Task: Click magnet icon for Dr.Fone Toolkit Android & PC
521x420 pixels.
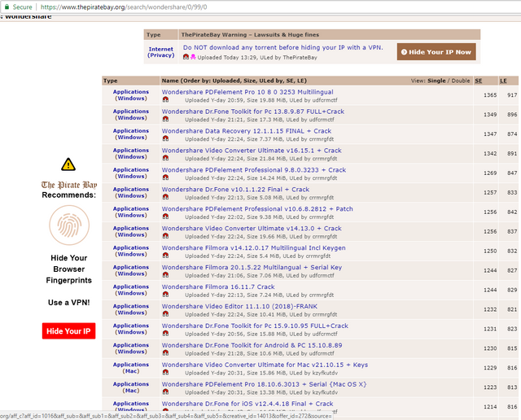Action: (165, 353)
